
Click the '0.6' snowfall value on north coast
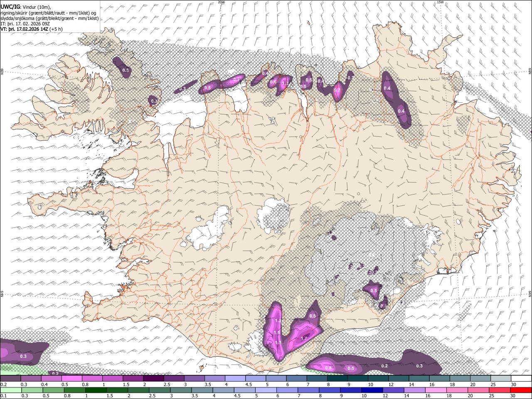click(273, 82)
